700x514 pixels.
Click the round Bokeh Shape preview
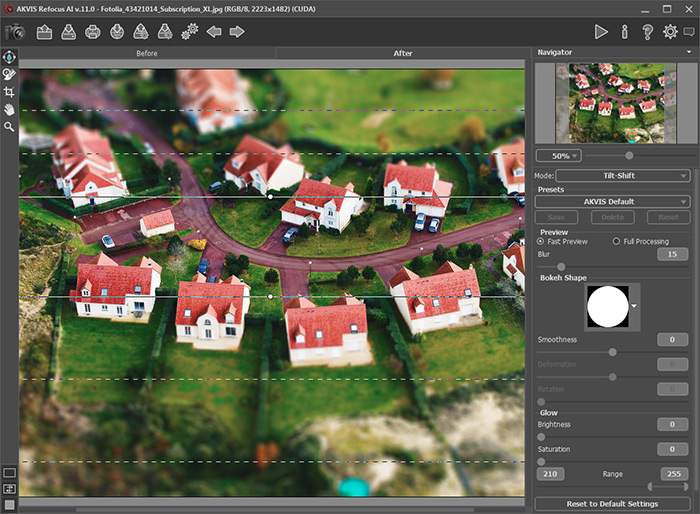(608, 307)
